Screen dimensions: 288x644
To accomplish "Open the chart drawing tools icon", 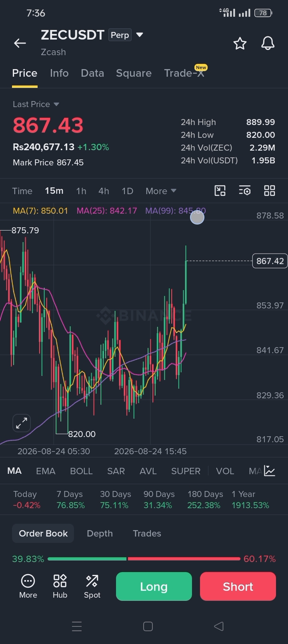I will pyautogui.click(x=220, y=191).
